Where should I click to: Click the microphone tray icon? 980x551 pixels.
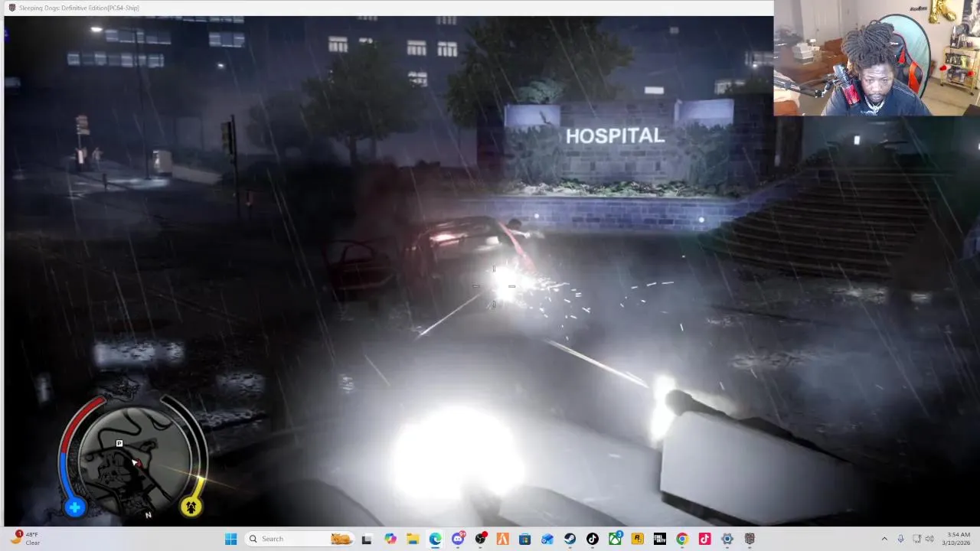coord(900,539)
